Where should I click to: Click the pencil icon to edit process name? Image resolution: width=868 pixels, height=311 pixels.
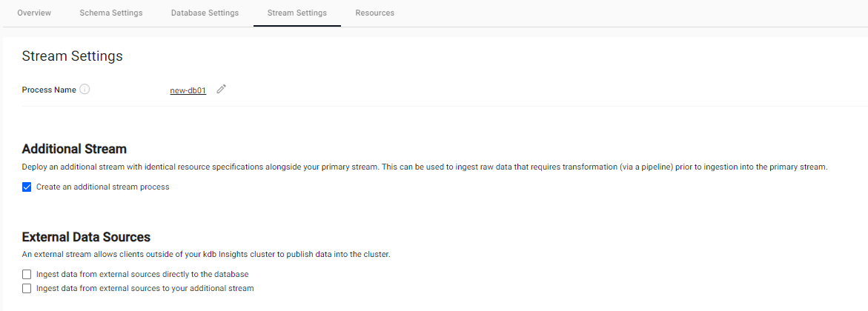(x=221, y=90)
